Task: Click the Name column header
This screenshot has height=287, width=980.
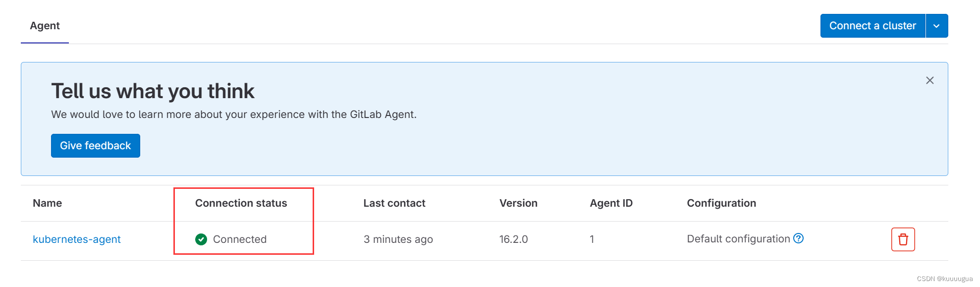Action: (x=47, y=203)
